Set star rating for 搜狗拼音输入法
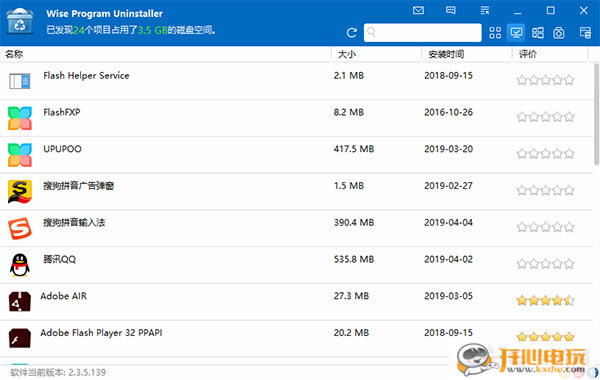Image resolution: width=600 pixels, height=380 pixels. [545, 227]
